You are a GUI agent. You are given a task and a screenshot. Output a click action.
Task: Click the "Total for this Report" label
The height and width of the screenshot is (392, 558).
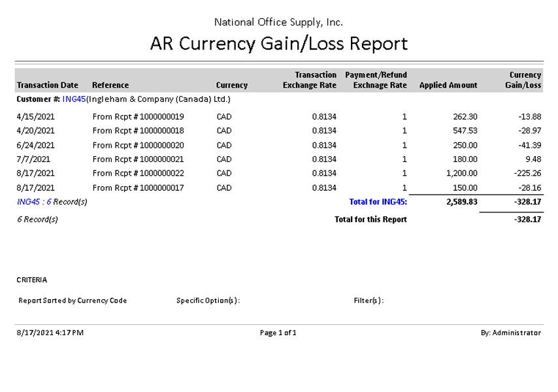(x=370, y=220)
